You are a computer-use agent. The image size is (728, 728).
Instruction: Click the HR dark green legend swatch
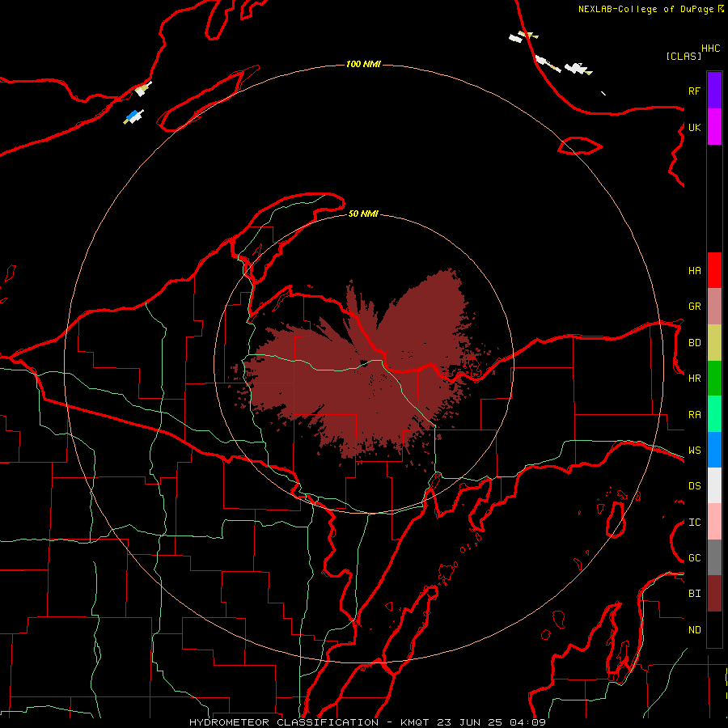[x=714, y=379]
